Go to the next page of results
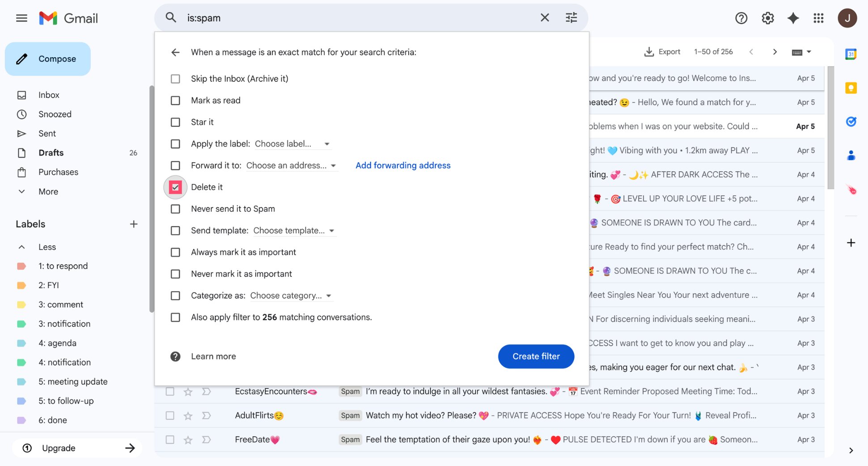The image size is (868, 466). pos(775,52)
